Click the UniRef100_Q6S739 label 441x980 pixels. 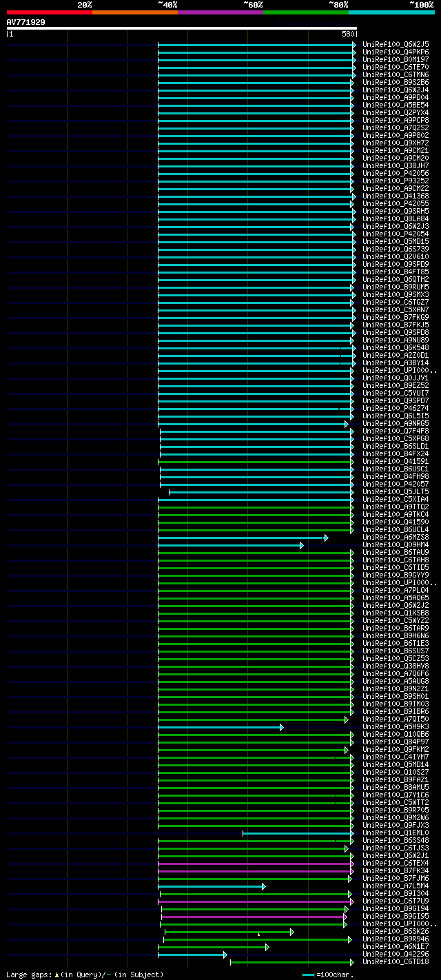point(396,249)
